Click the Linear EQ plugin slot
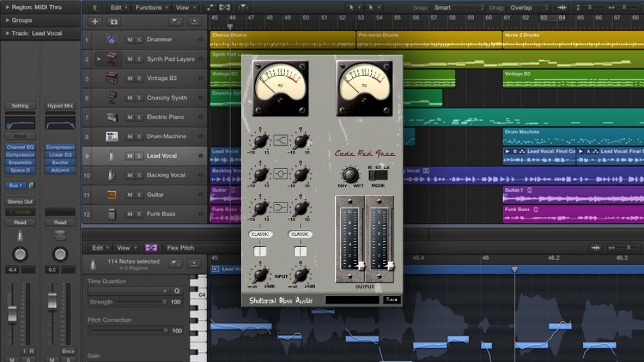Viewport: 644px width, 362px height. 60,155
